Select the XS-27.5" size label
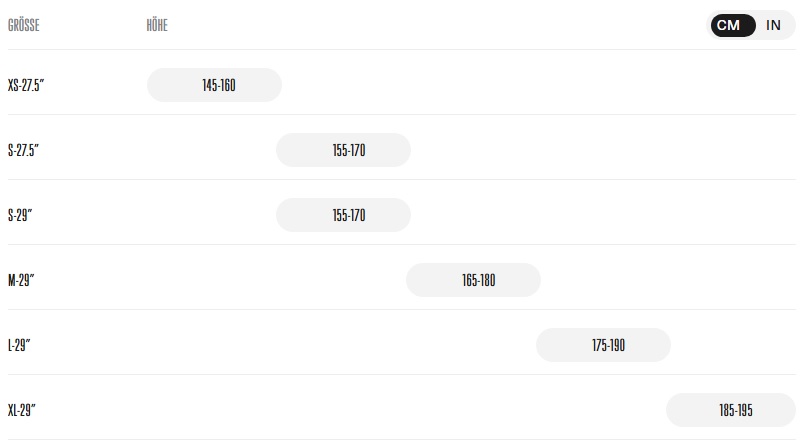The height and width of the screenshot is (446, 802). pos(27,85)
